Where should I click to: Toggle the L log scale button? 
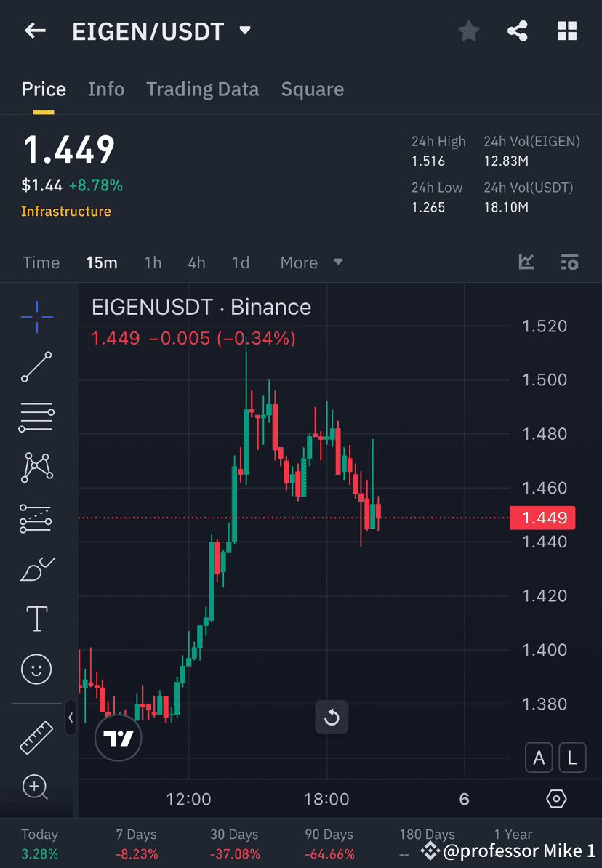572,757
